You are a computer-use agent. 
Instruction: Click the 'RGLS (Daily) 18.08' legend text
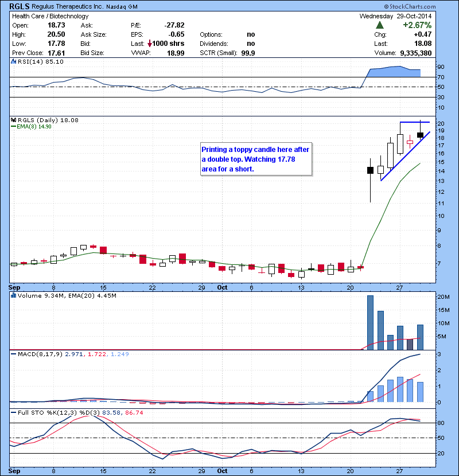point(48,120)
